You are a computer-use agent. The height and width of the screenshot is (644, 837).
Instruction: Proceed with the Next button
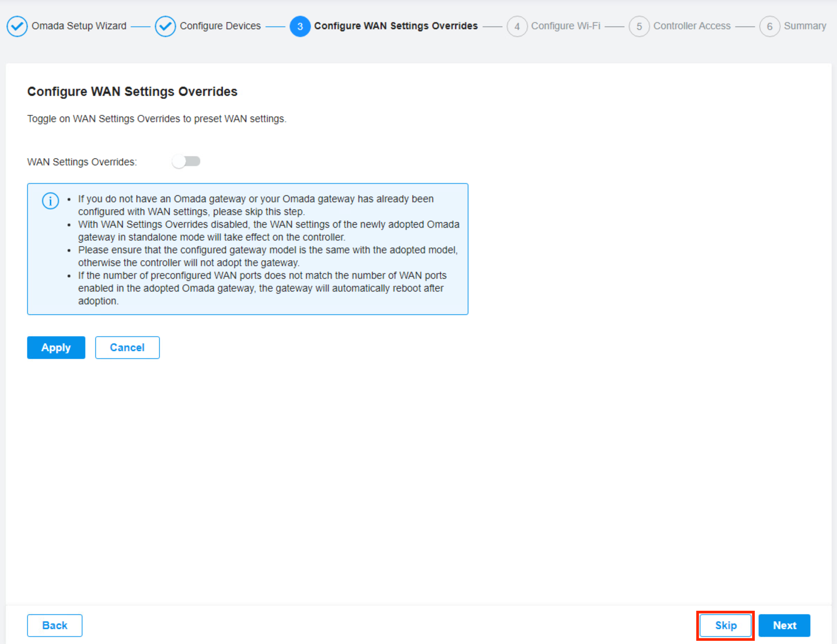point(784,625)
